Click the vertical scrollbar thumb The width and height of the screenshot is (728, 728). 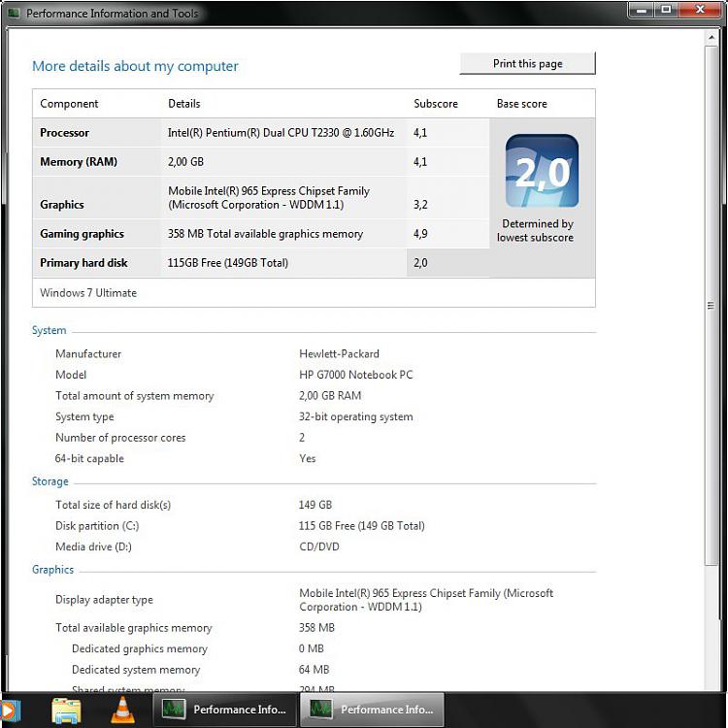(711, 305)
